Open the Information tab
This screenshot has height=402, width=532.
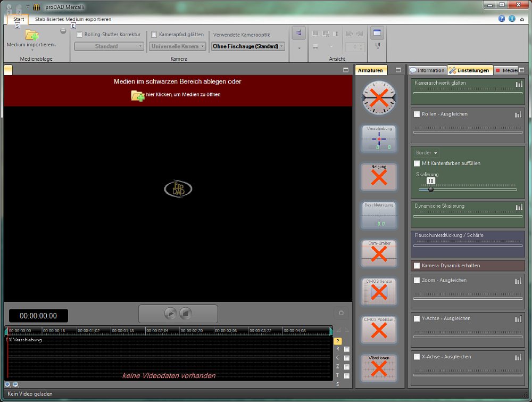(x=427, y=70)
